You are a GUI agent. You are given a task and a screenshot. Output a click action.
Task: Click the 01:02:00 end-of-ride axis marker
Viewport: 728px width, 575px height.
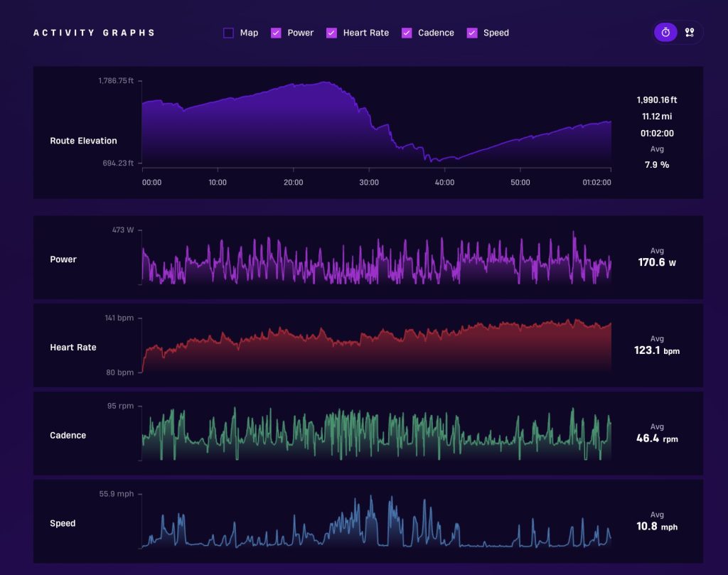596,183
